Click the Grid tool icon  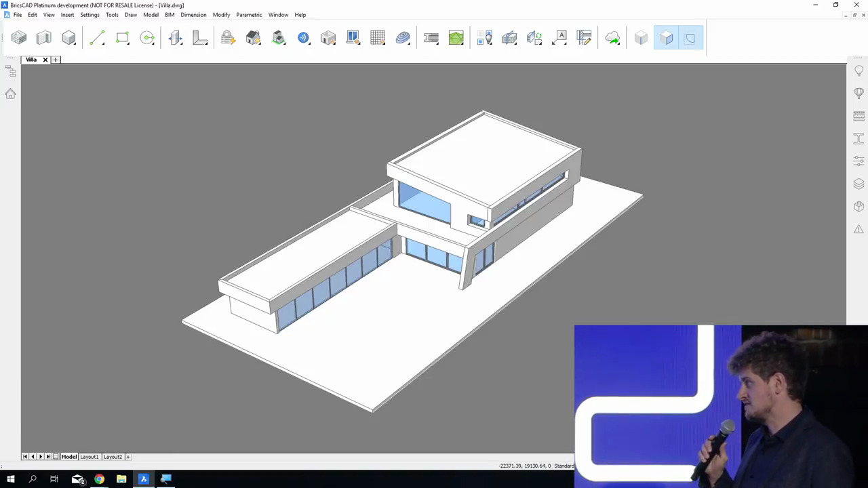(x=378, y=38)
